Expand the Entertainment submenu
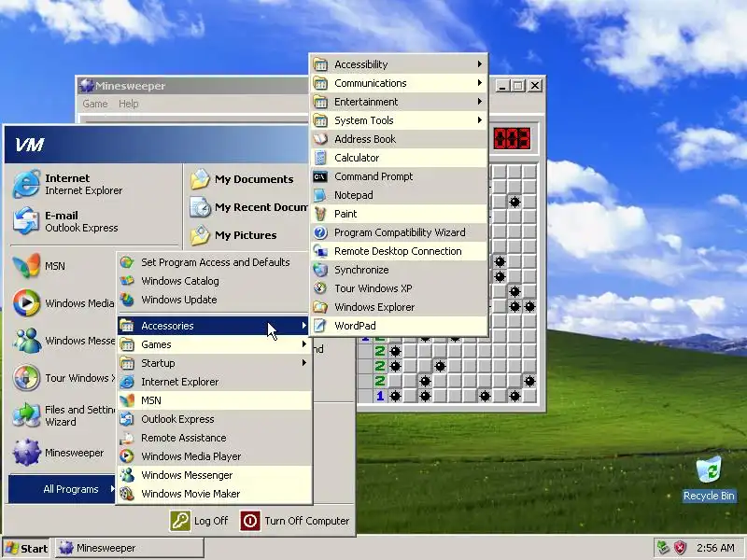The image size is (747, 560). point(399,102)
